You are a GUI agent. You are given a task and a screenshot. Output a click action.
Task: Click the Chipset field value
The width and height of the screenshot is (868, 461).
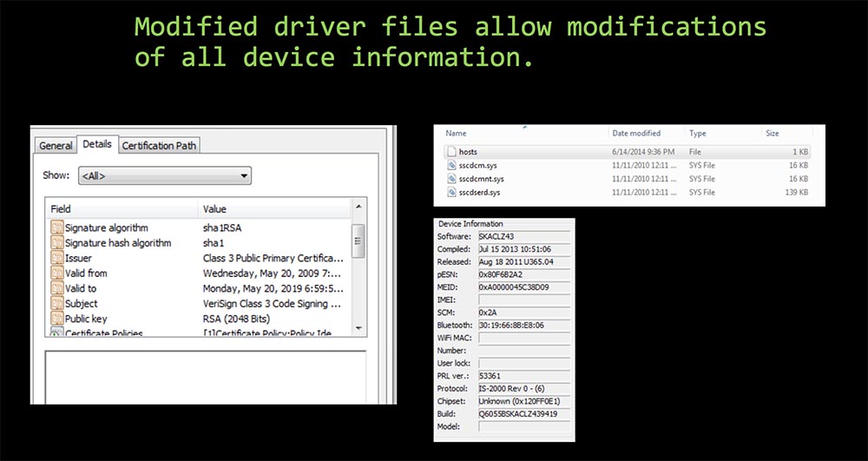tap(523, 401)
